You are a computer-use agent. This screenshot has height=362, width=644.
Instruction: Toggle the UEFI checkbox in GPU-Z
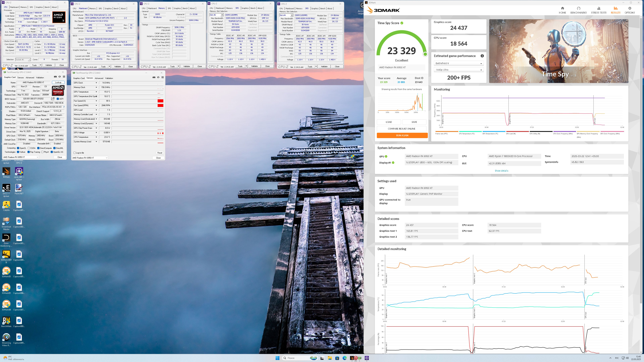(x=58, y=99)
